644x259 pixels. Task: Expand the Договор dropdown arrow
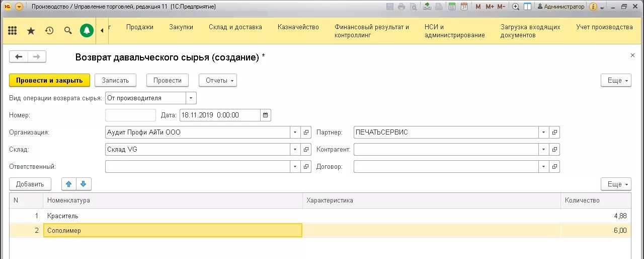pos(543,166)
